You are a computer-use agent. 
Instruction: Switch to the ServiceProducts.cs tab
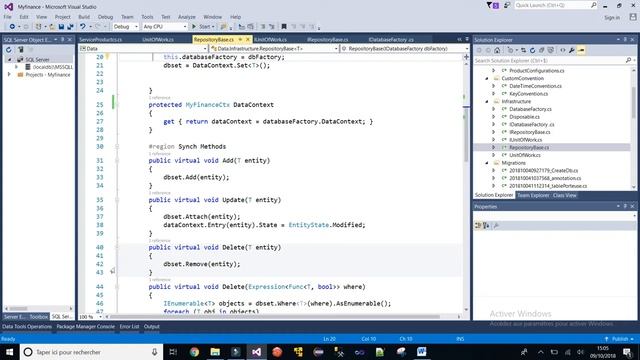click(100, 40)
